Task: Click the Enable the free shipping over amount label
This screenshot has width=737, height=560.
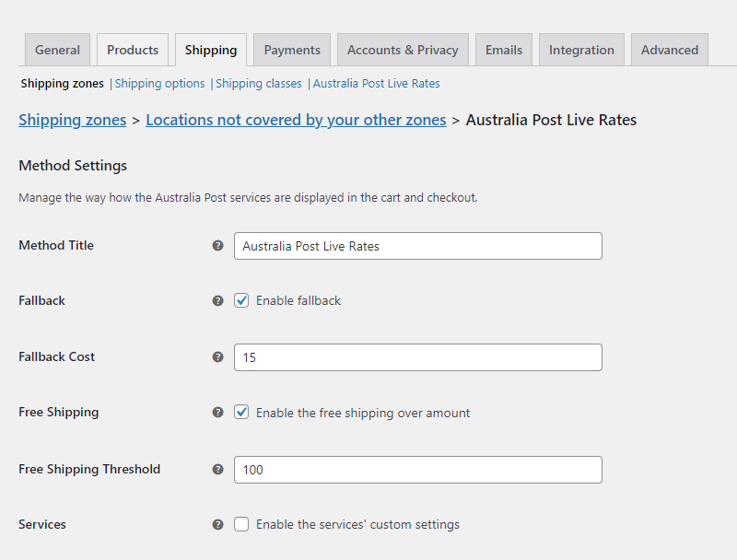Action: pos(363,413)
